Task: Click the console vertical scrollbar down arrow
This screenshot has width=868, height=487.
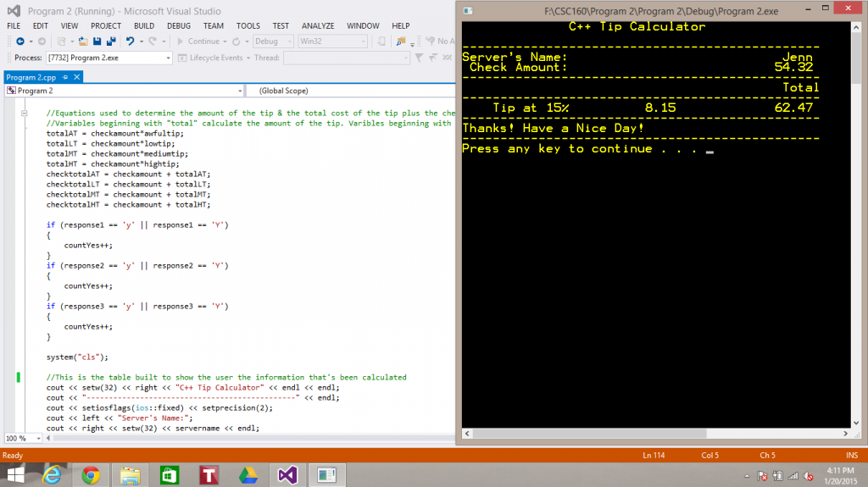Action: [x=856, y=423]
